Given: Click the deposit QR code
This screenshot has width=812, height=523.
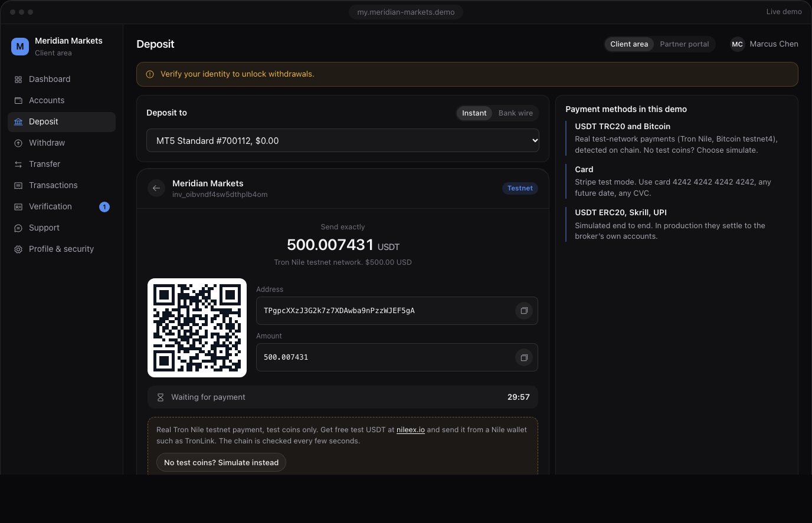Looking at the screenshot, I should (x=197, y=328).
